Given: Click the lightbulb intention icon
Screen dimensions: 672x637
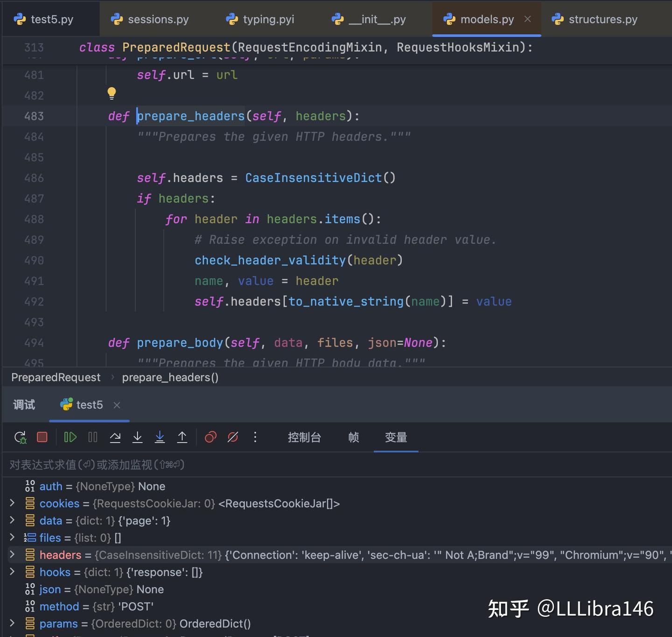Looking at the screenshot, I should click(112, 93).
